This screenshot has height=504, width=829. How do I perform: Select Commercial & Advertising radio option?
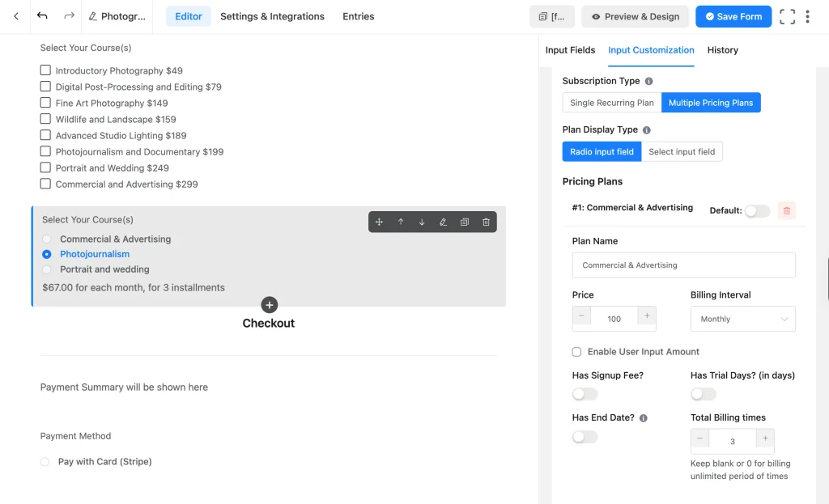point(47,239)
